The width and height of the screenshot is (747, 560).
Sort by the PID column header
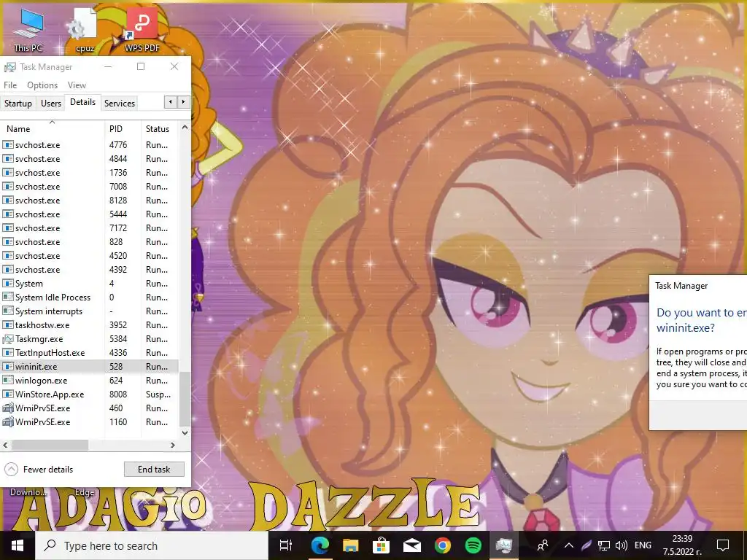123,128
